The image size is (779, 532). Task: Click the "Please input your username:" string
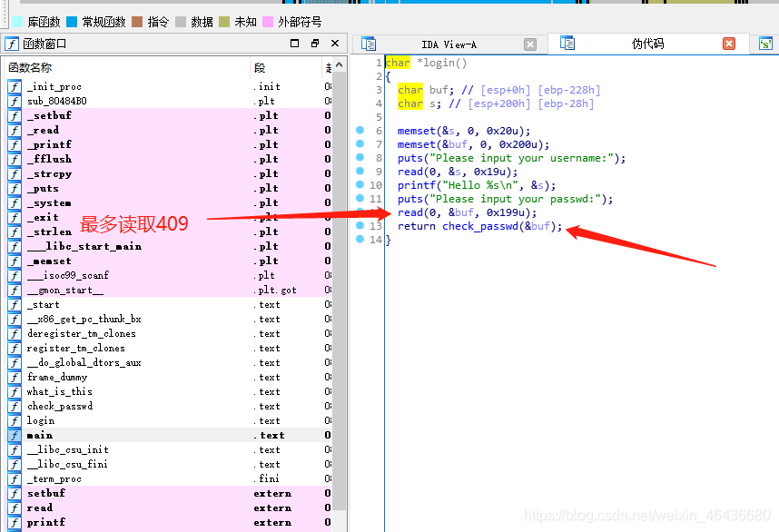[x=522, y=158]
